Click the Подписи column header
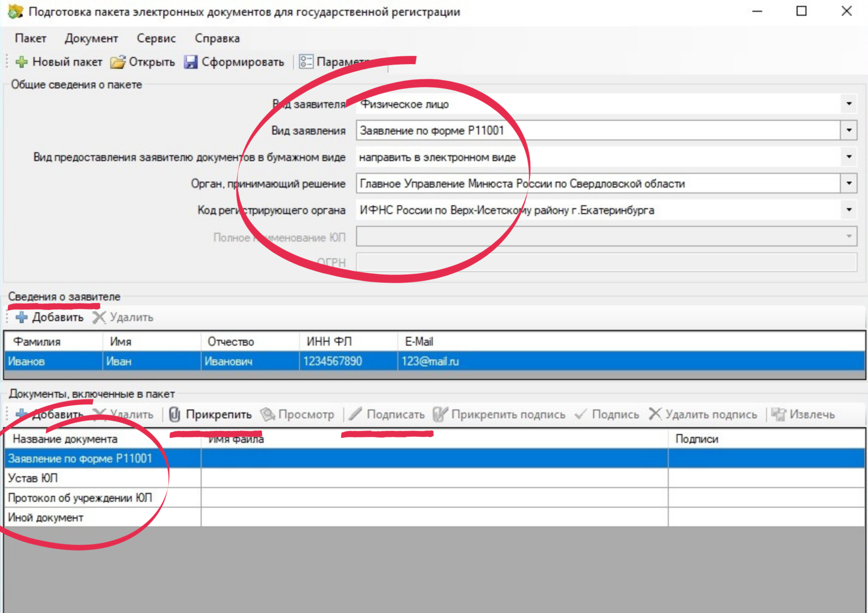This screenshot has height=613, width=868. (766, 438)
